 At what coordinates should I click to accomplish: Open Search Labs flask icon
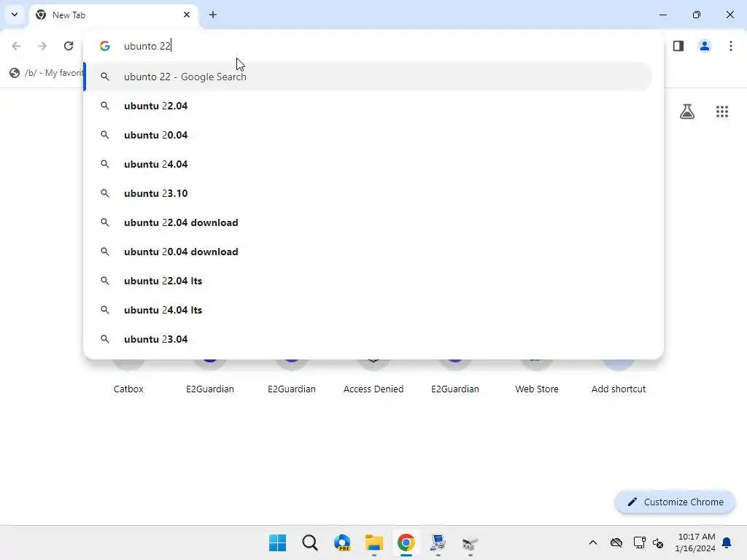(x=687, y=112)
